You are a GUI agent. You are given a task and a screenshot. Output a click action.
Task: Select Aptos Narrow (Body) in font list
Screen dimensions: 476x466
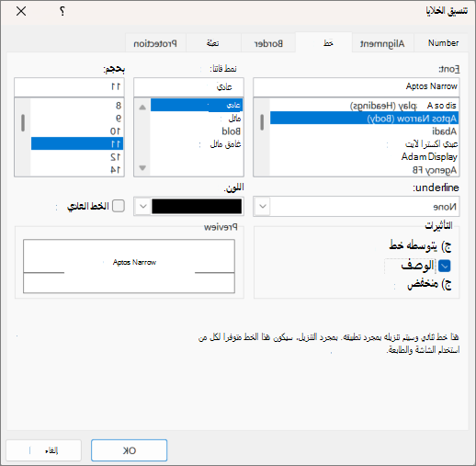tap(364, 119)
